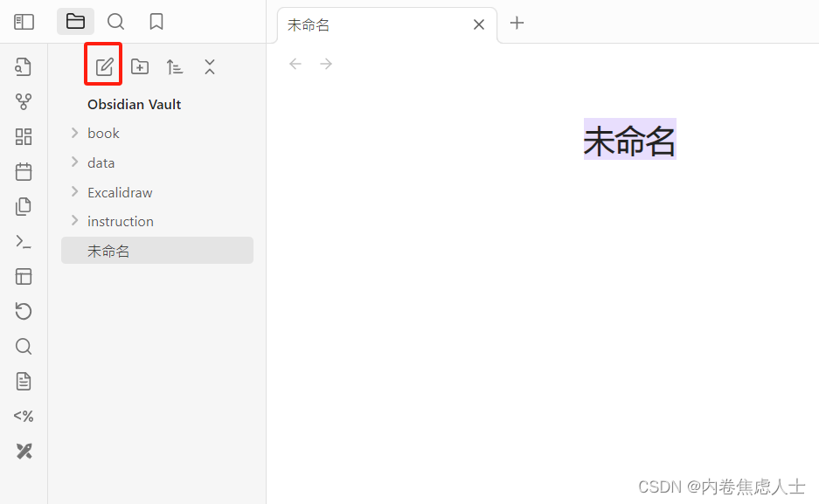Image resolution: width=819 pixels, height=504 pixels.
Task: Open the undo history icon
Action: (24, 311)
